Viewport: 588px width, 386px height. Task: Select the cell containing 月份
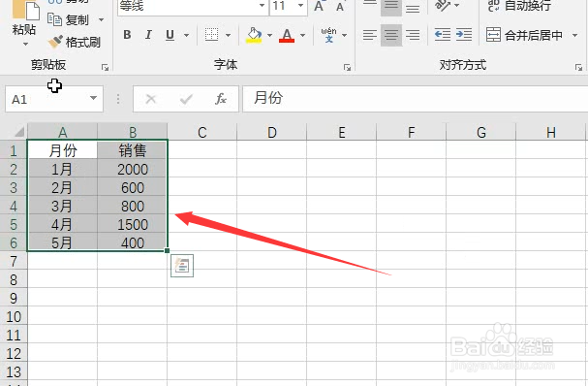(63, 150)
